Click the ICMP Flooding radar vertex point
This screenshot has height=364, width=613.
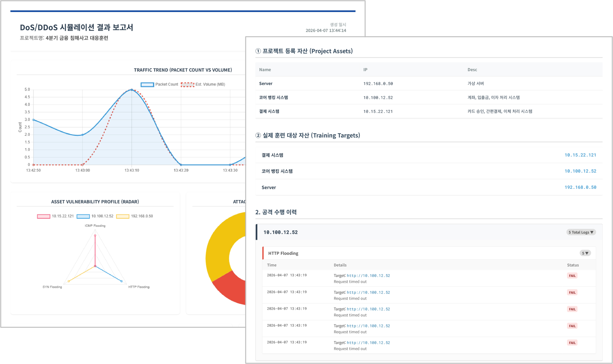(x=95, y=236)
